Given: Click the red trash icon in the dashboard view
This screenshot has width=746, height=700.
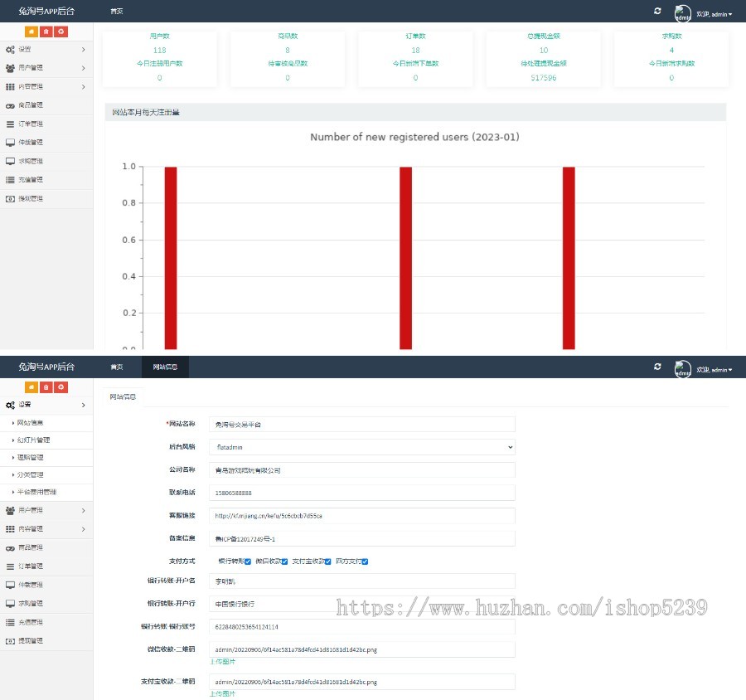Looking at the screenshot, I should (46, 32).
